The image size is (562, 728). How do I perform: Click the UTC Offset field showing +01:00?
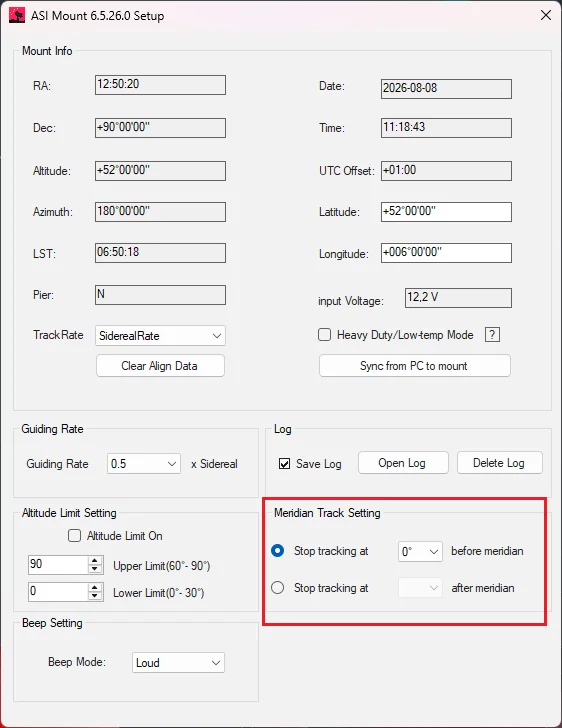[446, 171]
